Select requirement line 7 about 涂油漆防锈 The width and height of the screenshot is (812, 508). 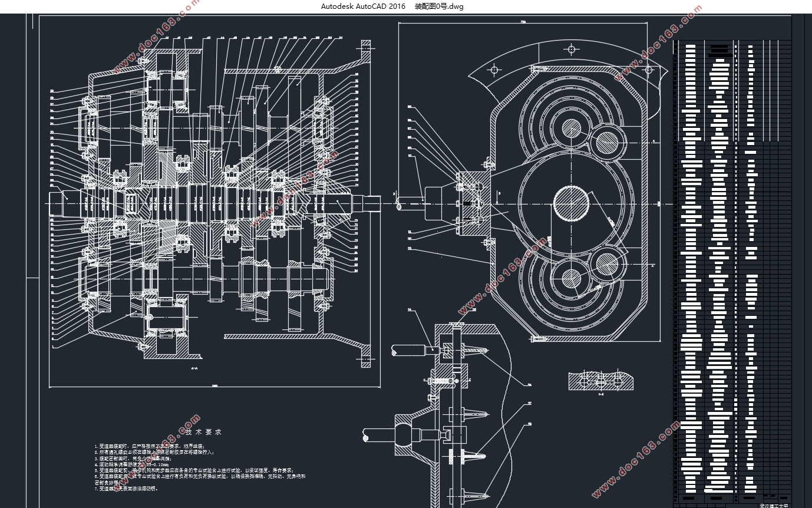[127, 489]
